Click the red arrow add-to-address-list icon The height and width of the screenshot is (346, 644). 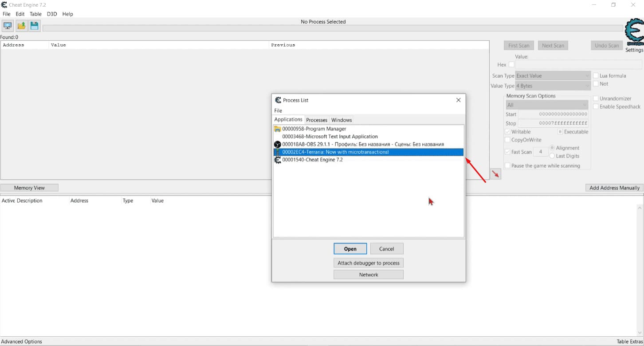point(495,174)
